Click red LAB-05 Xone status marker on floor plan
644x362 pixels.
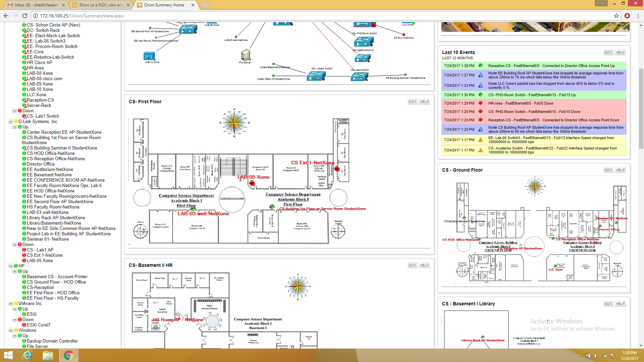pos(252,183)
